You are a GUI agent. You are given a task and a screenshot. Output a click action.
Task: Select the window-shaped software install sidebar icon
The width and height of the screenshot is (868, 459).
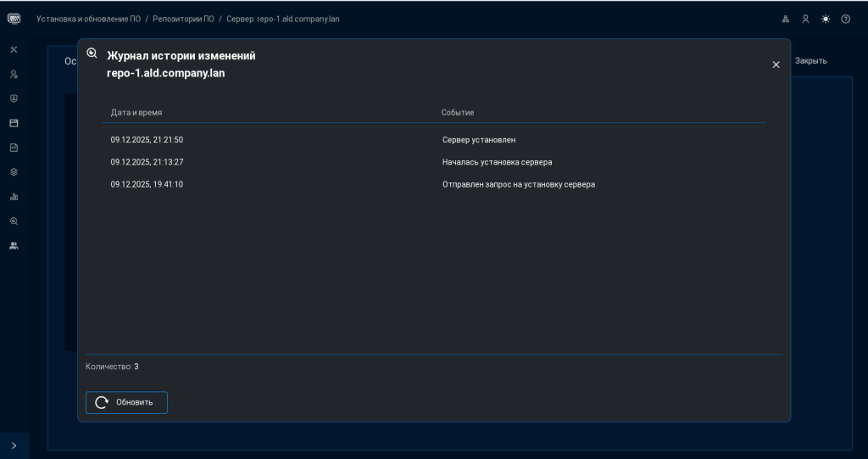coord(14,123)
